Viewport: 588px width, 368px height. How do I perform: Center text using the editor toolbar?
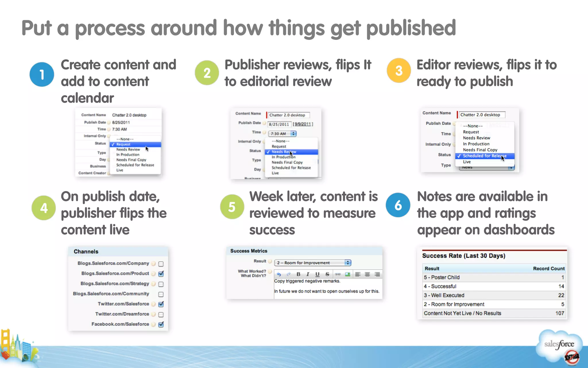pyautogui.click(x=367, y=274)
